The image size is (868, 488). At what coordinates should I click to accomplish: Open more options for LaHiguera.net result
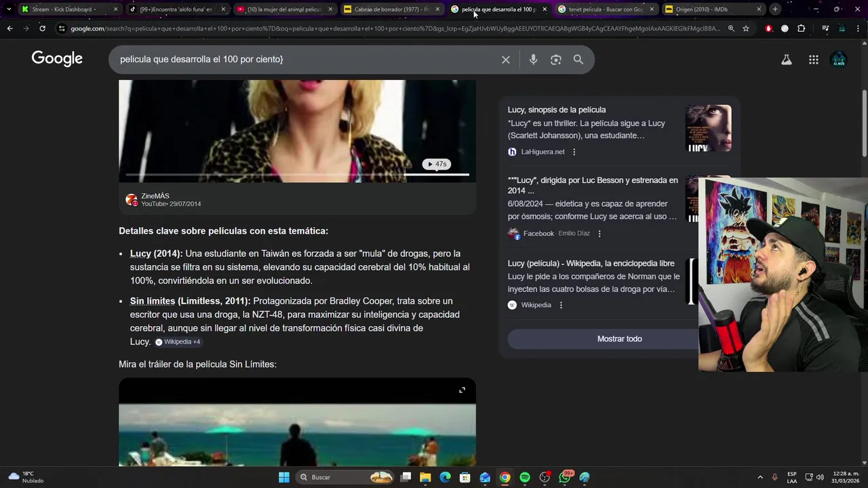(574, 152)
